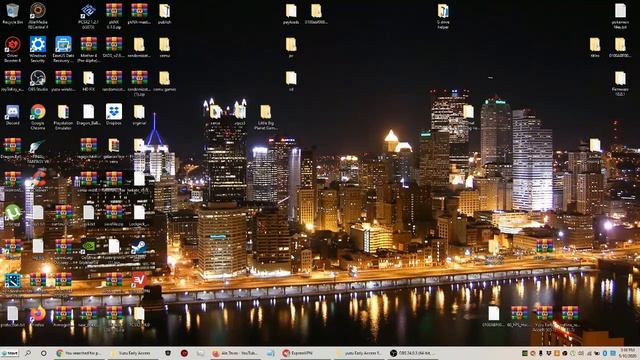Open Cortana circle on the taskbar
The width and height of the screenshot is (640, 360).
43,353
